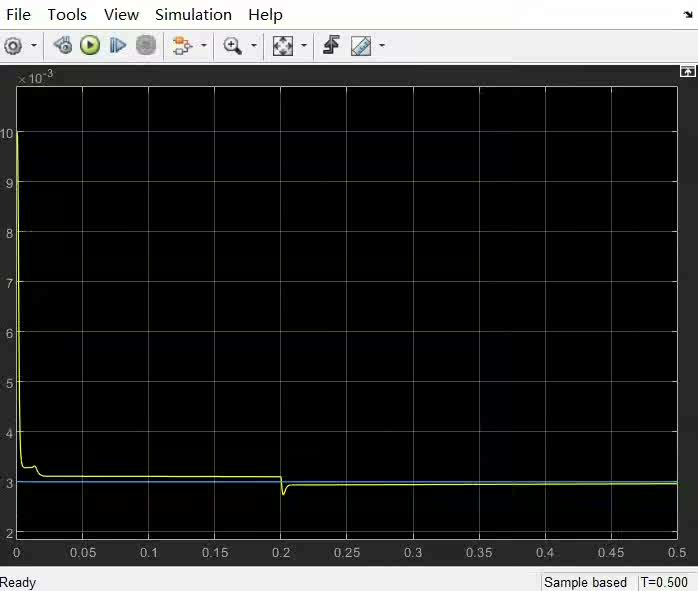Open the Cursor Measurements ruler icon
This screenshot has width=698, height=591.
click(361, 45)
